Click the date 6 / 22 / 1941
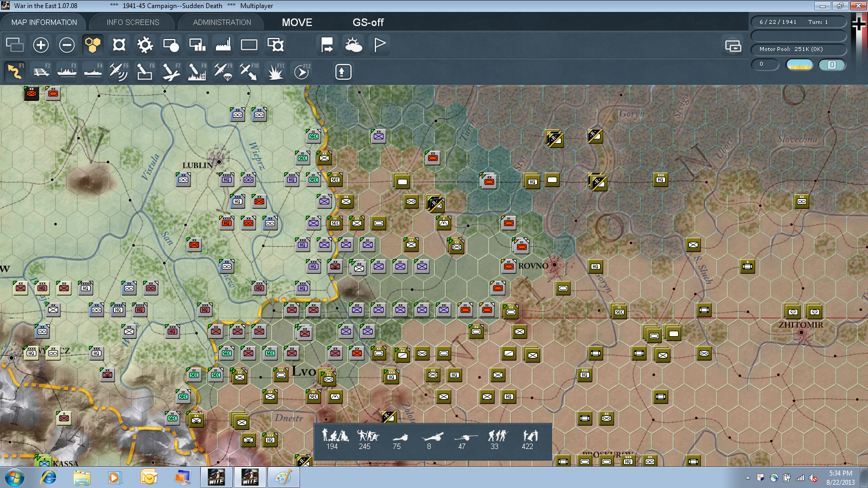The width and height of the screenshot is (868, 488). tap(778, 22)
